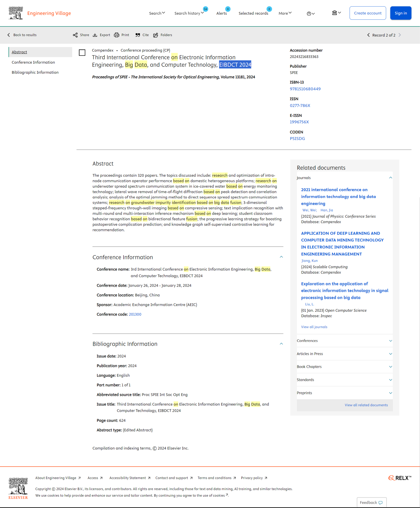Collapse the Bibliographic Information section
Viewport: 420px width, 508px height.
(x=281, y=344)
